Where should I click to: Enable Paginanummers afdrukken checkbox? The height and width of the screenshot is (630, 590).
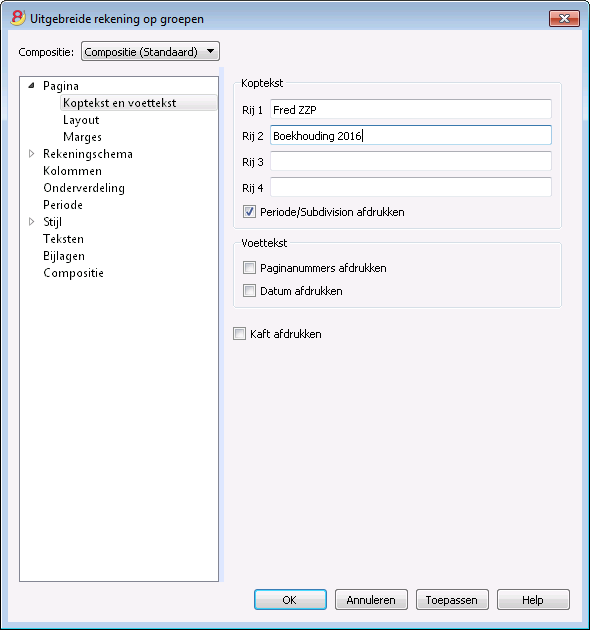coord(249,268)
